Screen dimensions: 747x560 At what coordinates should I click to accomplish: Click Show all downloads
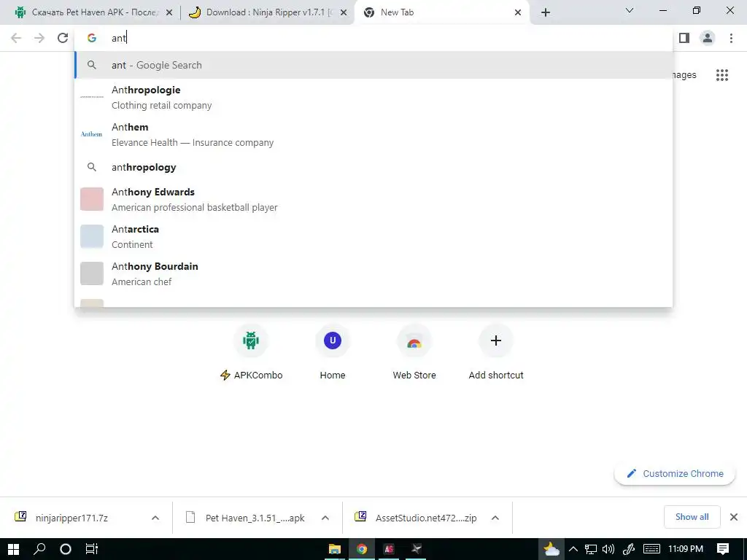click(x=692, y=517)
